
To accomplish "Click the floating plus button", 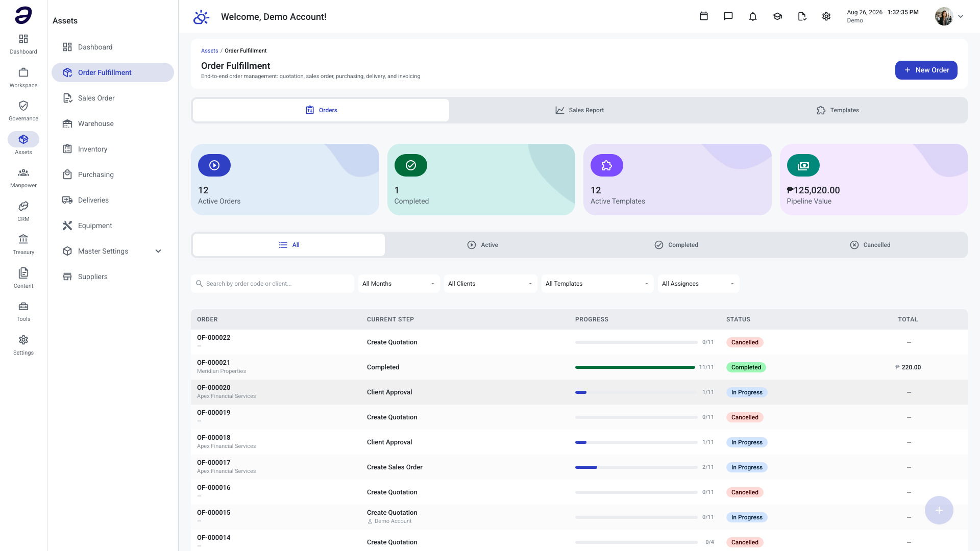I will coord(939,510).
